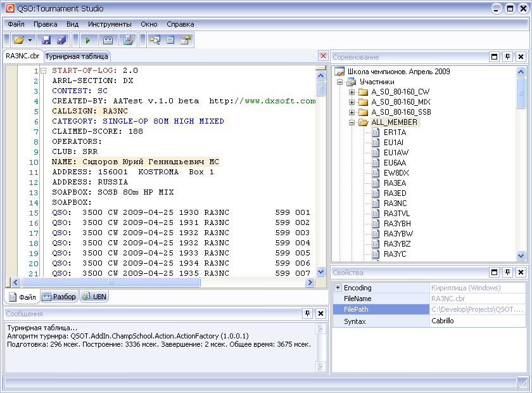Collapse the ALL_MEMBER folder node
This screenshot has width=532, height=393.
(352, 122)
